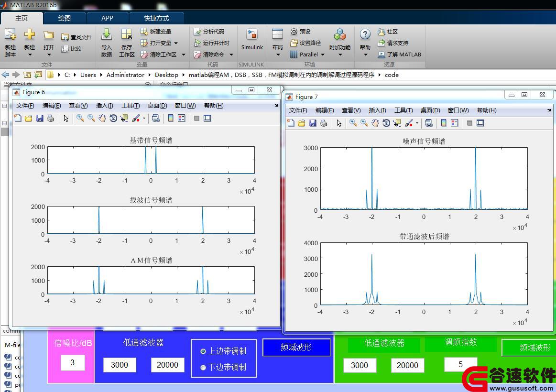
Task: Select lower sideband (下边带调制) radio button
Action: pyautogui.click(x=203, y=368)
